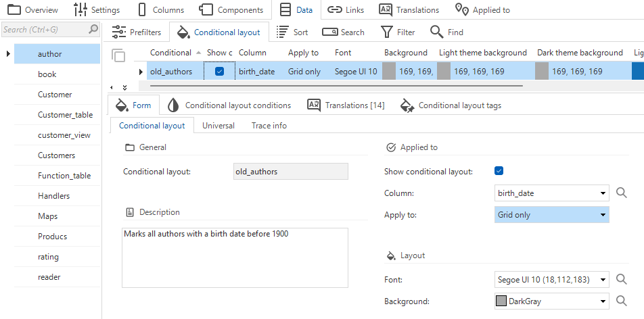Viewport: 644px width, 319px height.
Task: Click the Background gray swatch in grid row
Action: [x=388, y=72]
